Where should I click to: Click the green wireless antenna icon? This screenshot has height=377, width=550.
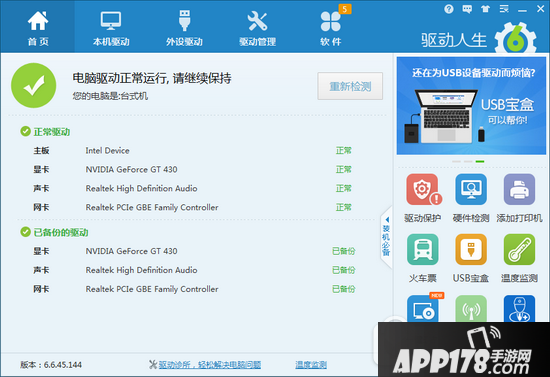(x=471, y=309)
